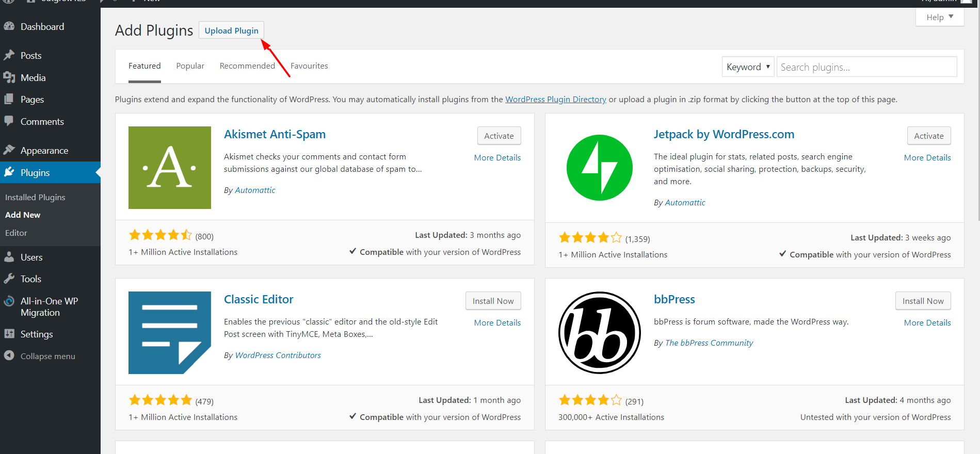
Task: Open the WordPress Plugin Directory link
Action: pyautogui.click(x=556, y=99)
